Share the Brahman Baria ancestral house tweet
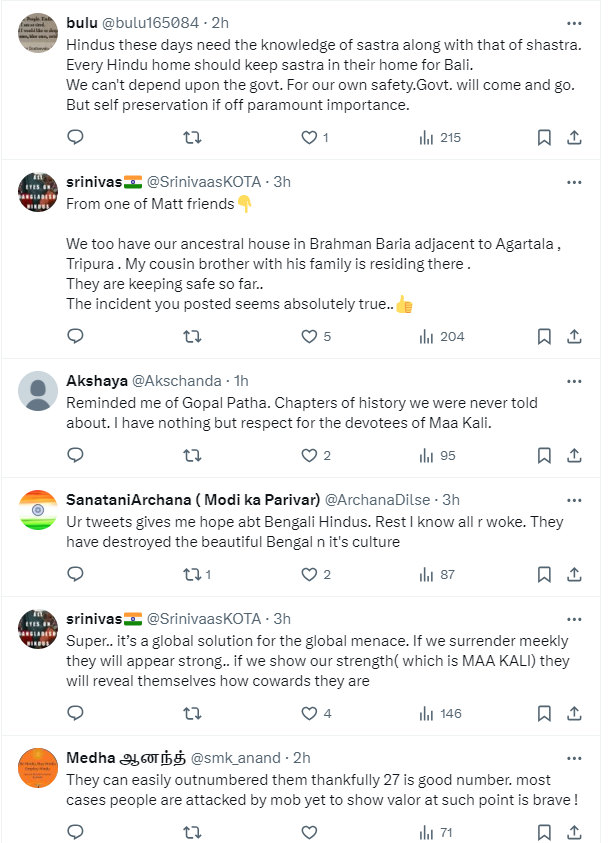This screenshot has width=610, height=843. pos(575,336)
